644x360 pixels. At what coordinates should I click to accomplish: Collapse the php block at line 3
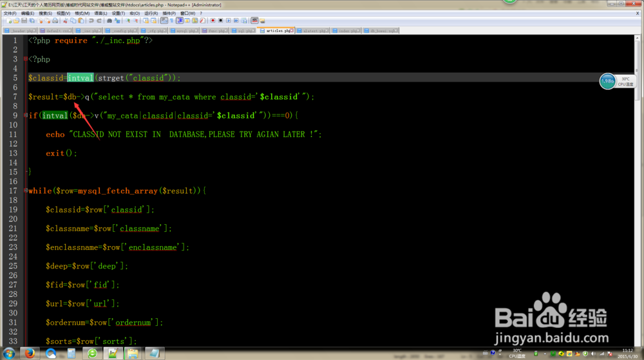pyautogui.click(x=26, y=59)
